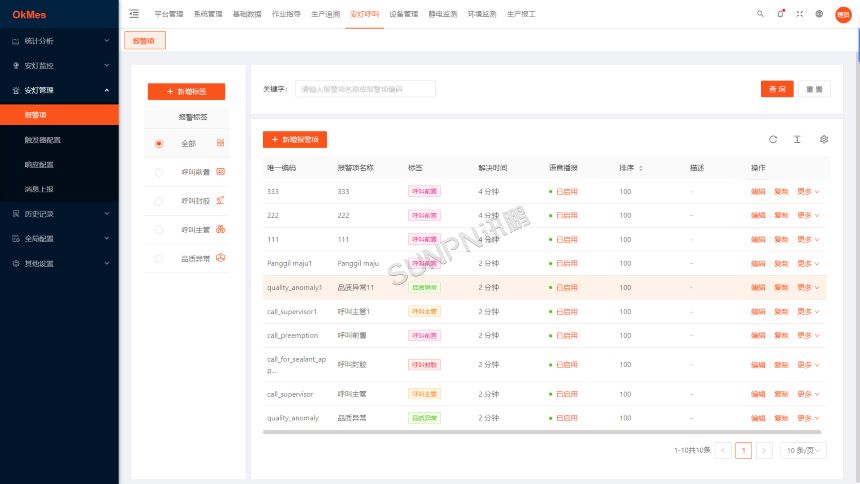
Task: Click the 全部 grid icon
Action: 220,143
